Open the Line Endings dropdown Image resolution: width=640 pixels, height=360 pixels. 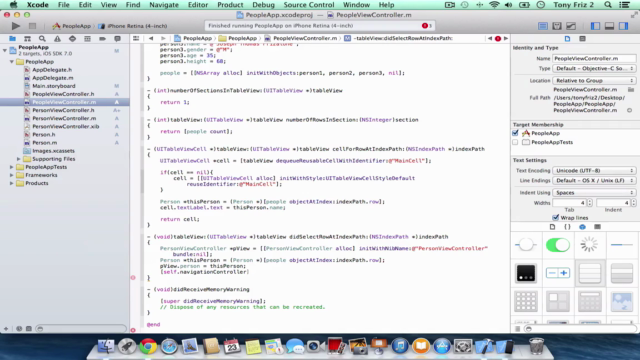594,180
